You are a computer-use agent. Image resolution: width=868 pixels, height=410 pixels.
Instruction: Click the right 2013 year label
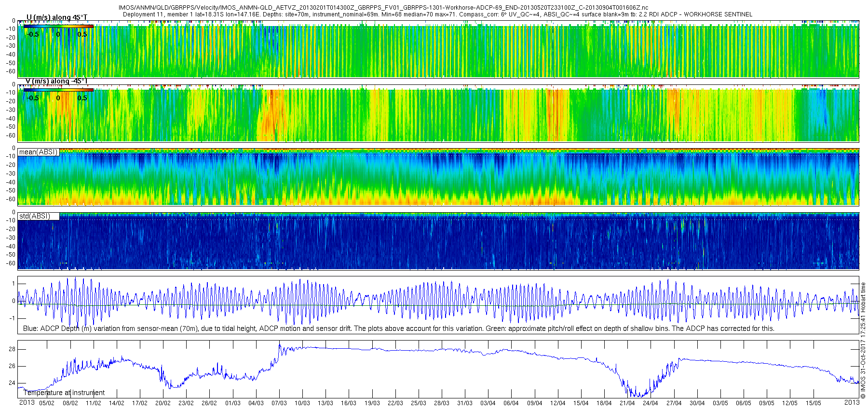852,403
